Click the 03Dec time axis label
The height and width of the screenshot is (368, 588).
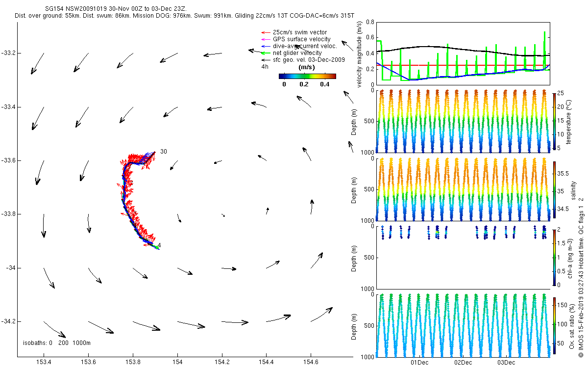tap(506, 363)
